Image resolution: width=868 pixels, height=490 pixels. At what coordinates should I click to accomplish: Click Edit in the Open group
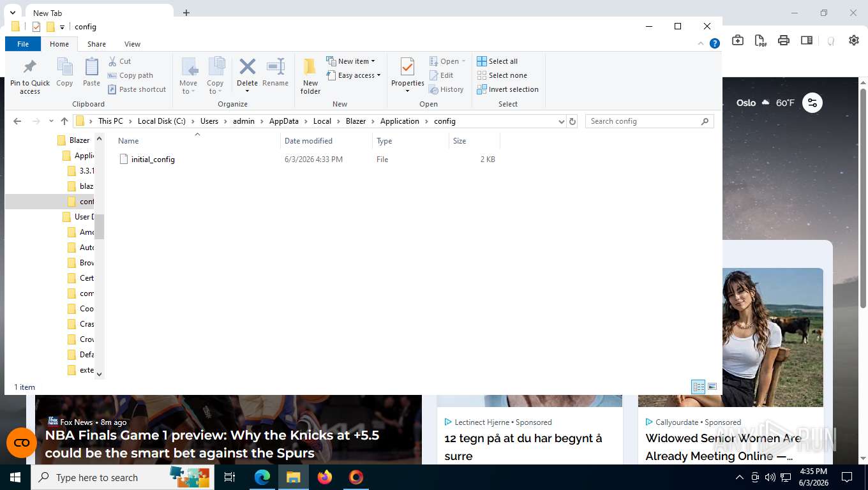click(441, 75)
